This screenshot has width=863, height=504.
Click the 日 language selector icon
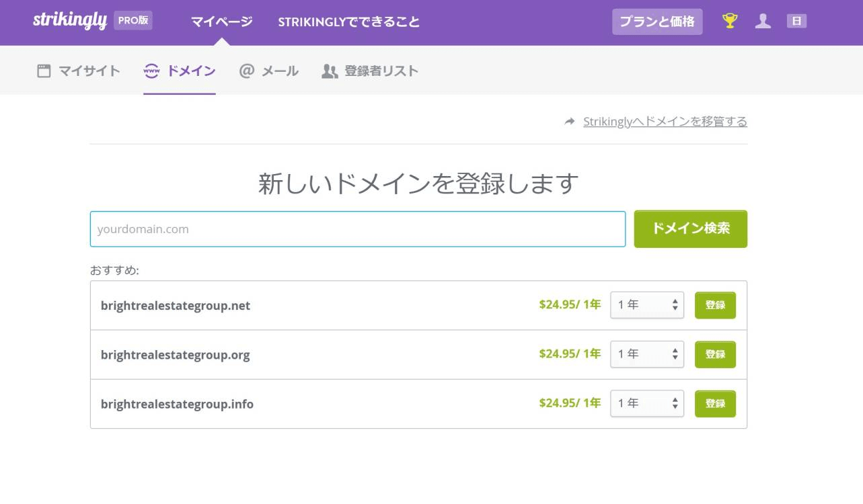pos(796,21)
